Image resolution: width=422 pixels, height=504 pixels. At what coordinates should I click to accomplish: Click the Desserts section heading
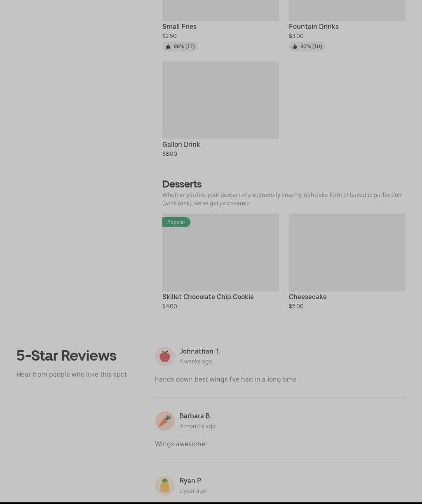[x=182, y=184]
